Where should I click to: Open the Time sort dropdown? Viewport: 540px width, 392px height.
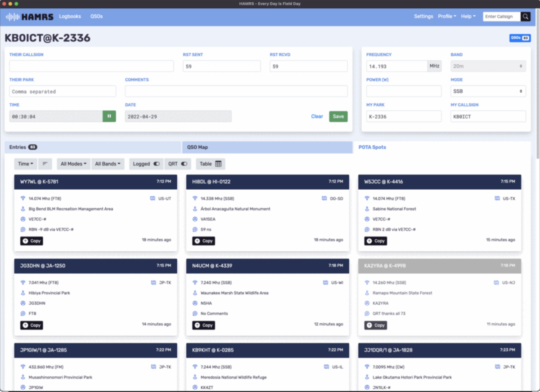[25, 164]
